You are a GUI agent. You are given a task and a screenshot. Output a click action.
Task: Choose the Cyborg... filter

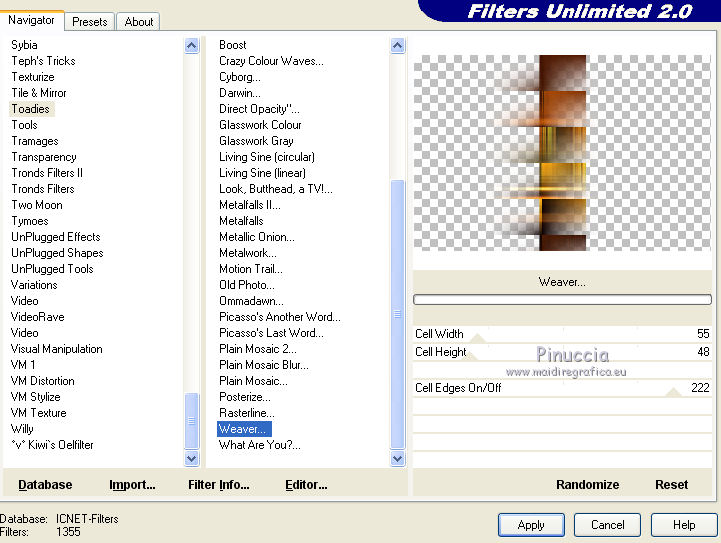[x=240, y=77]
